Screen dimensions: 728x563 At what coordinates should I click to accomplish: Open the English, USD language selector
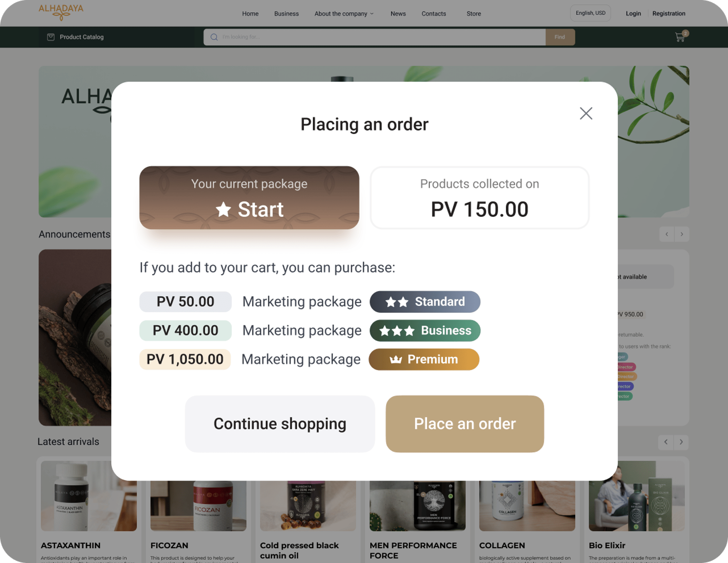click(x=590, y=13)
